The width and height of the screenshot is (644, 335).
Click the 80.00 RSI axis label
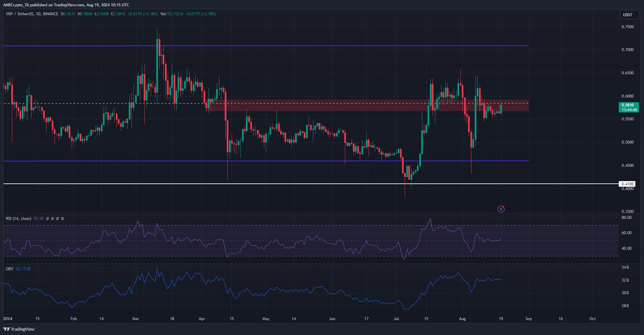pyautogui.click(x=627, y=218)
